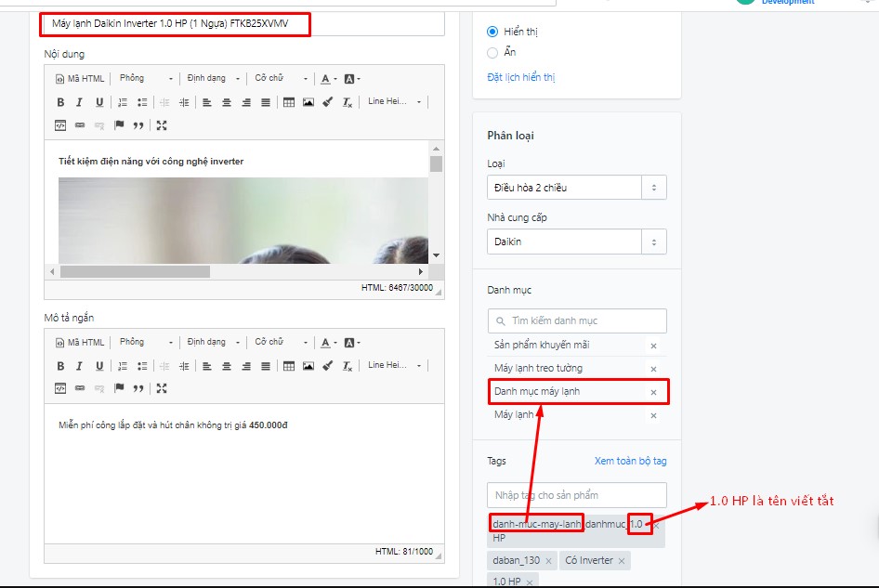Align text left in Nội dung editor
Screen dimensions: 879x588
coord(207,102)
